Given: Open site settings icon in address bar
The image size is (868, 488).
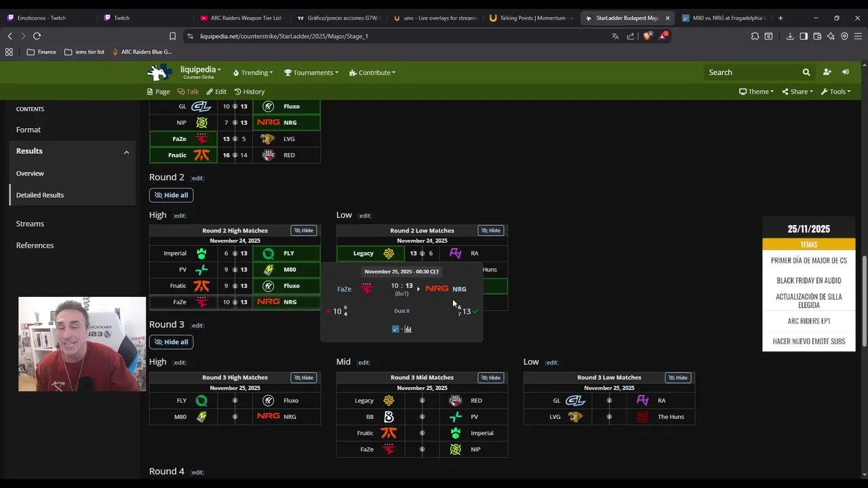Looking at the screenshot, I should (190, 36).
